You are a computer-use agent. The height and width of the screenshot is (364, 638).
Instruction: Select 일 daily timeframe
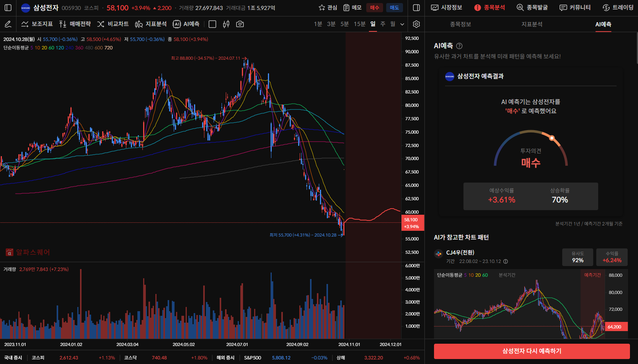(373, 24)
